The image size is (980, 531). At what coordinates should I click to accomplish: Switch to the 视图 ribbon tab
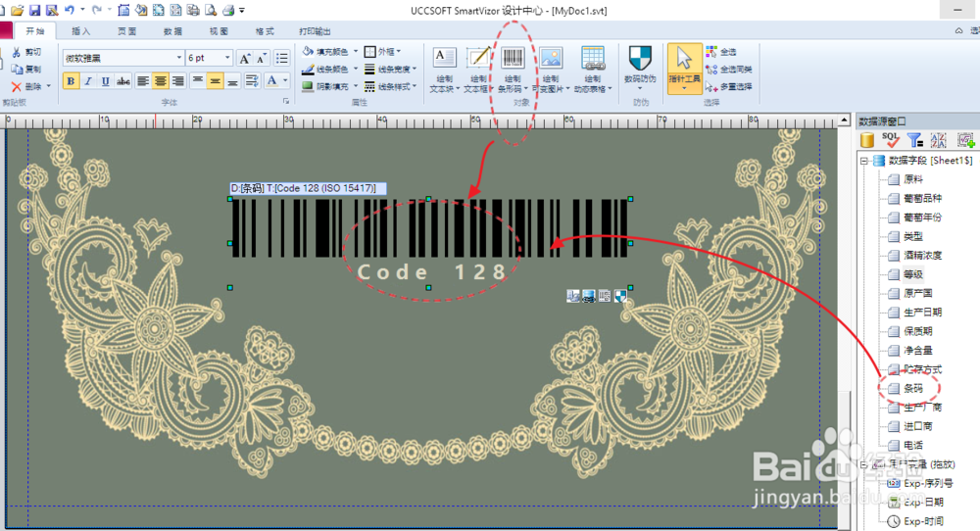click(x=219, y=31)
